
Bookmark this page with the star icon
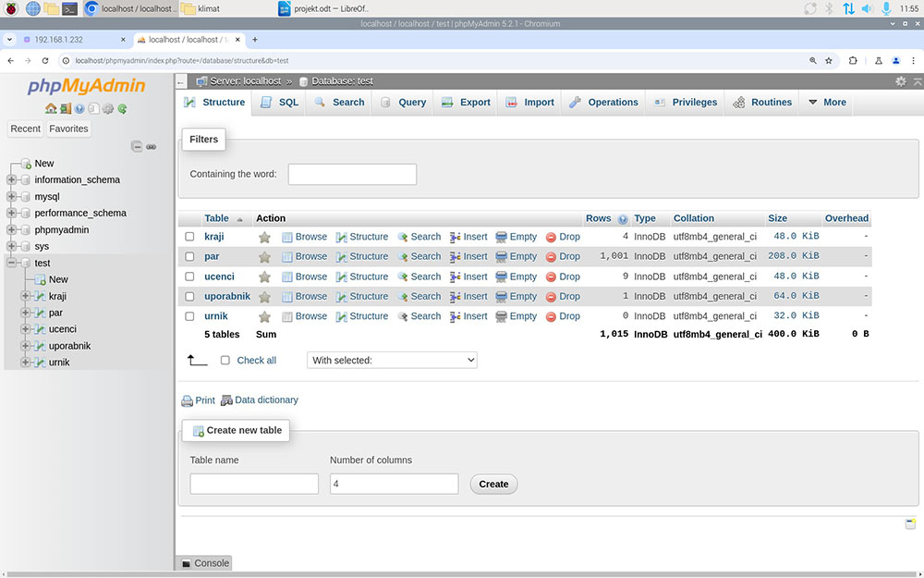coord(829,61)
